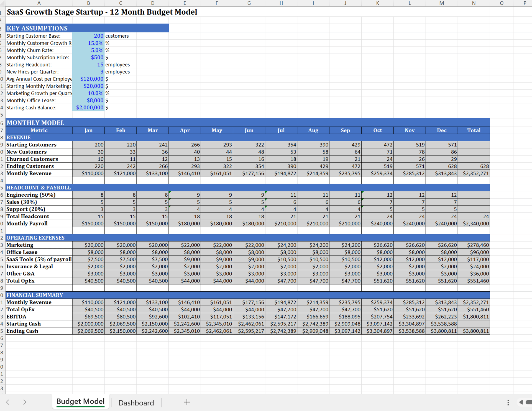This screenshot has height=411, width=532.
Task: Select the Starting Cash Balance $2,000,000 cell
Action: click(x=88, y=108)
